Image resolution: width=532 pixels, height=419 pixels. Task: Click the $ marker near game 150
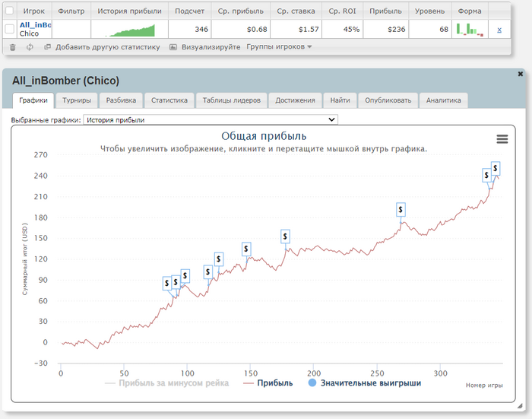point(246,249)
